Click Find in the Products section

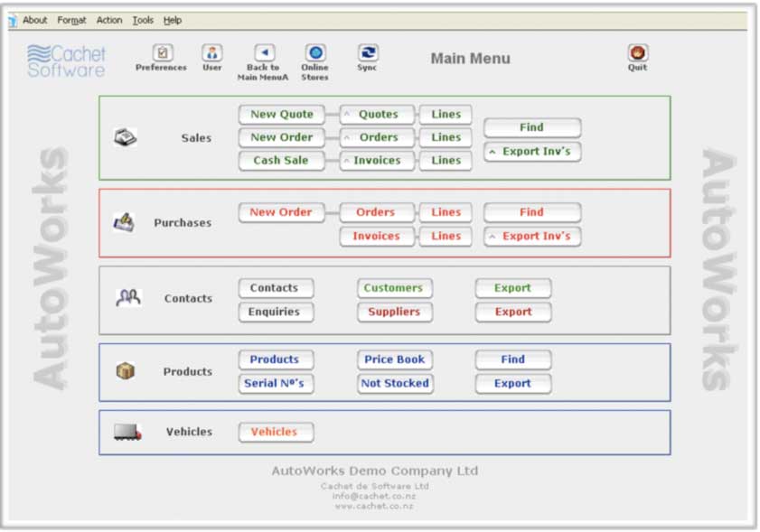[513, 359]
